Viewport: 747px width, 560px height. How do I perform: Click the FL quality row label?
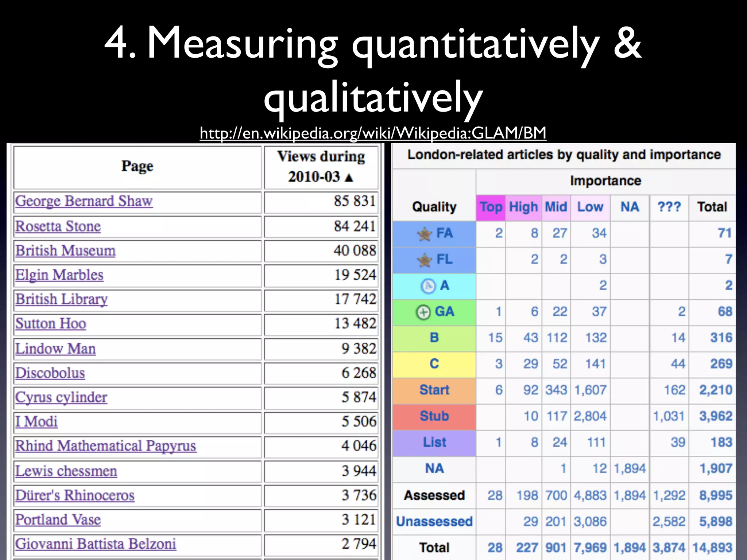tap(445, 260)
